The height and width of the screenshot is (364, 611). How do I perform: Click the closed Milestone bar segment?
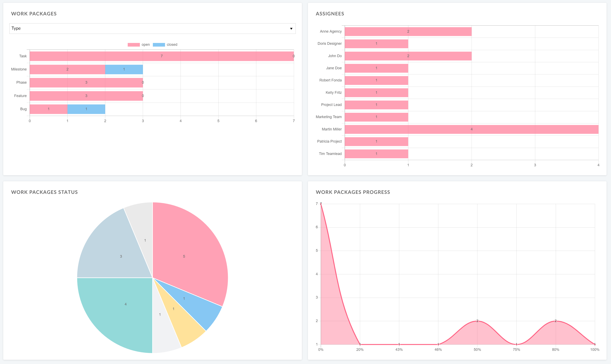[124, 69]
